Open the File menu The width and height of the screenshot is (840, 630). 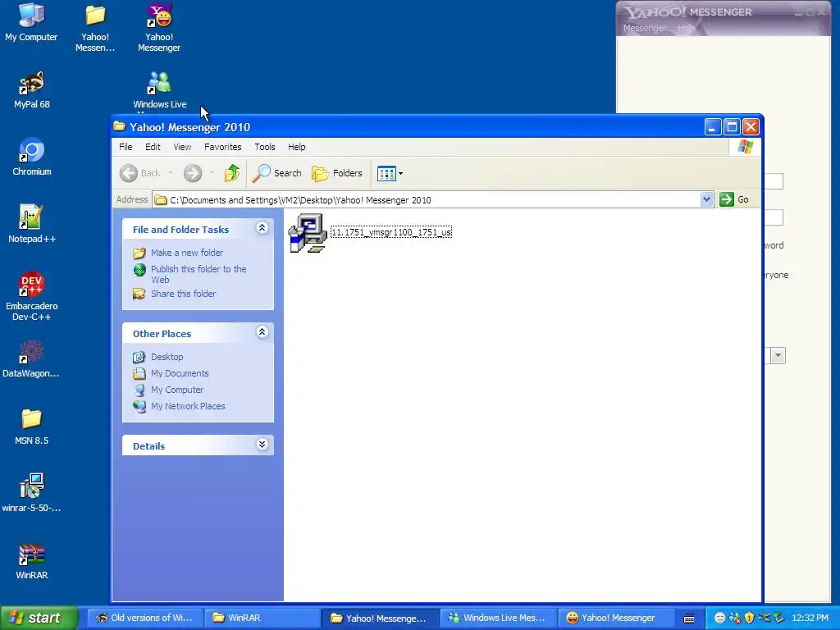tap(126, 147)
